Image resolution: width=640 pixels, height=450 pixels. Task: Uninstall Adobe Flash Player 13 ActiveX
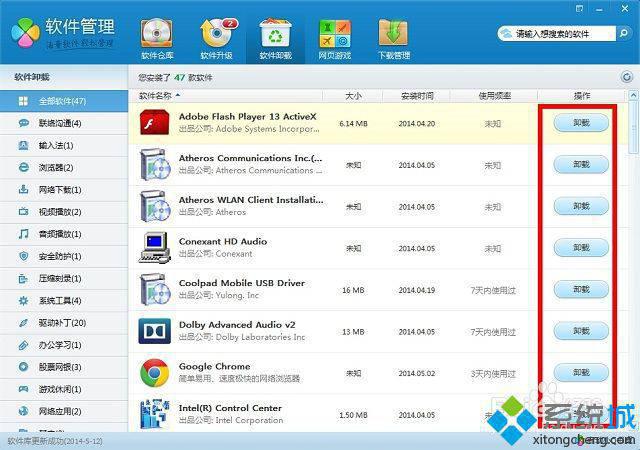581,122
